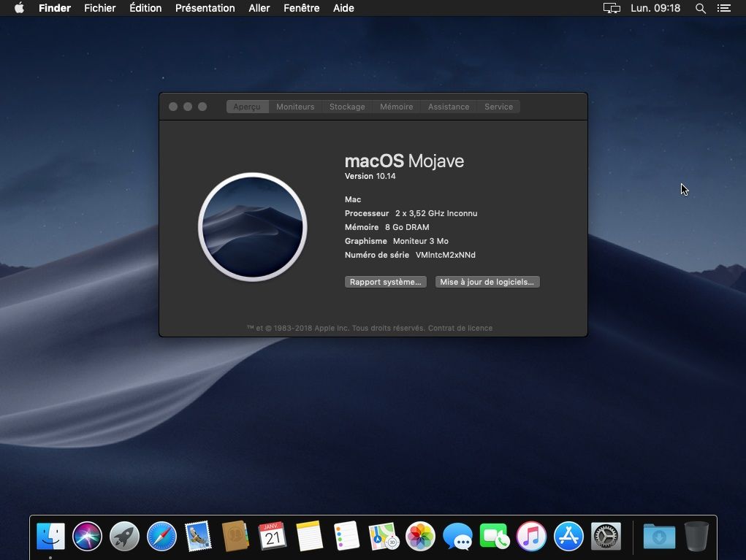The image size is (746, 560).
Task: Open the Apple menu
Action: click(x=19, y=7)
